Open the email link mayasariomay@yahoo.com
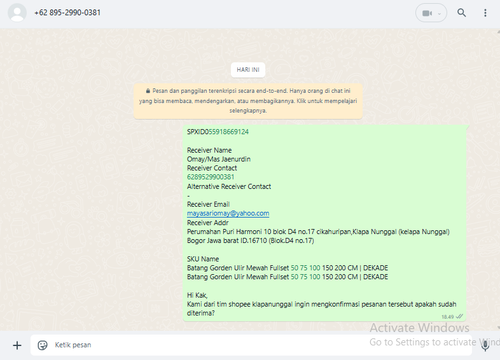This screenshot has height=360, width=500. (x=228, y=213)
